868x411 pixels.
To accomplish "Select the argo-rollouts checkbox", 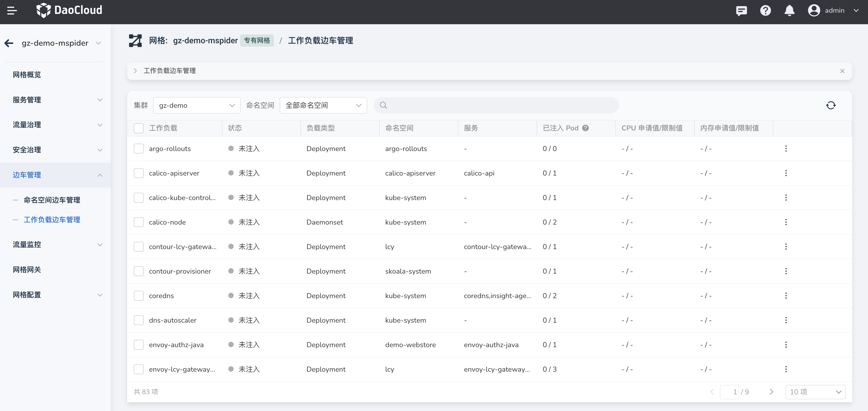I will (x=138, y=148).
